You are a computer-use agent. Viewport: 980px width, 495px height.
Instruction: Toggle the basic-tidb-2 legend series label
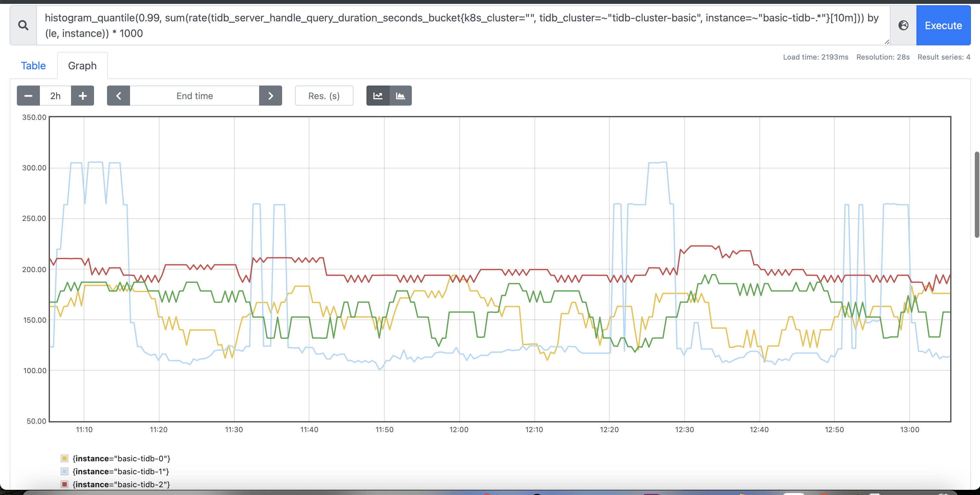pyautogui.click(x=121, y=484)
